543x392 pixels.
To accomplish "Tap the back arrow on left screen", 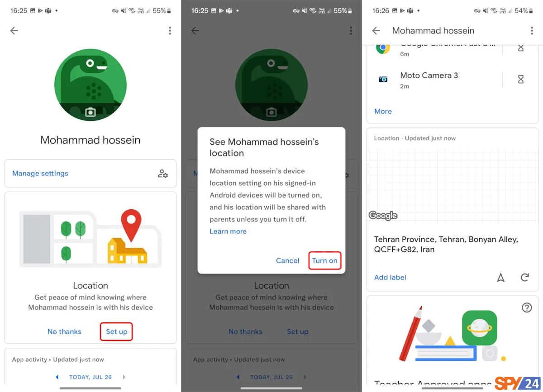I will (x=14, y=30).
